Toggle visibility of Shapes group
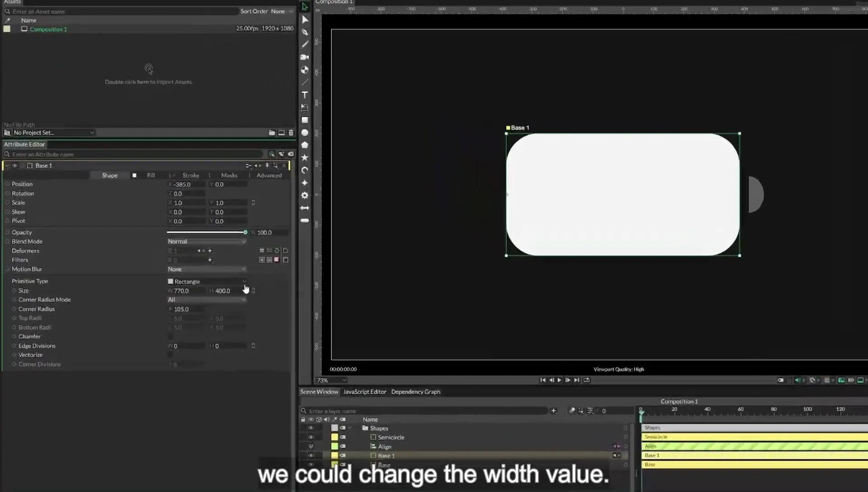The width and height of the screenshot is (868, 492). 311,428
